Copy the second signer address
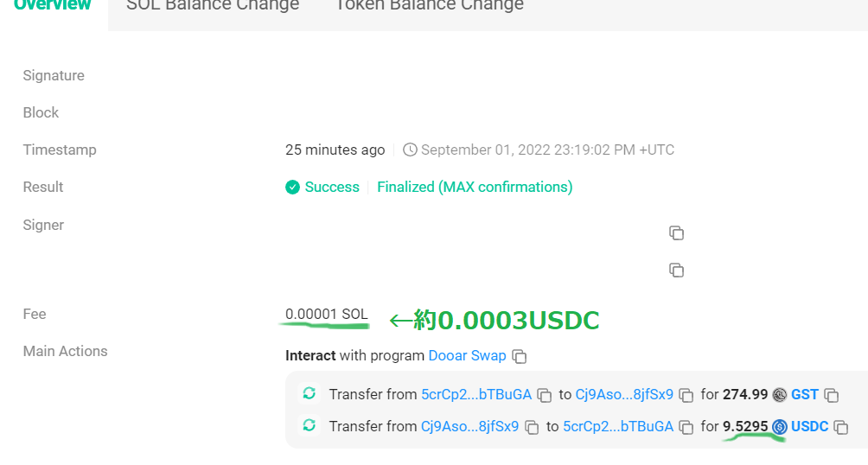This screenshot has height=465, width=868. coord(676,271)
